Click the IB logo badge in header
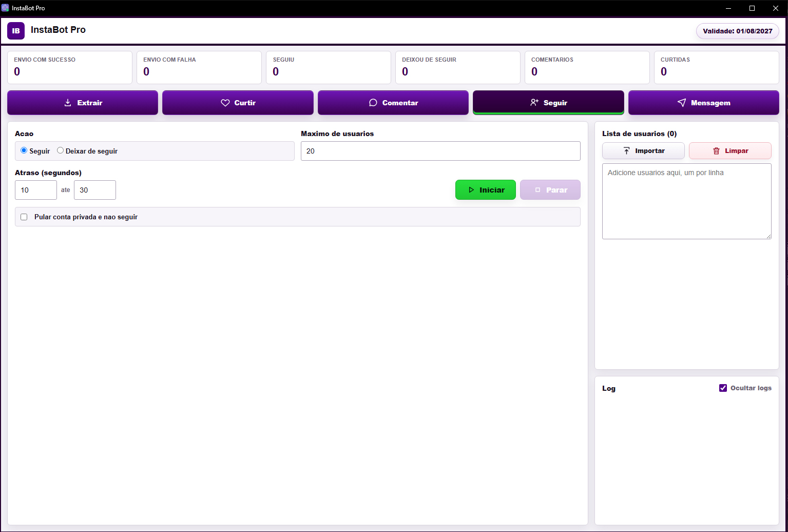This screenshot has height=532, width=788. pyautogui.click(x=16, y=31)
